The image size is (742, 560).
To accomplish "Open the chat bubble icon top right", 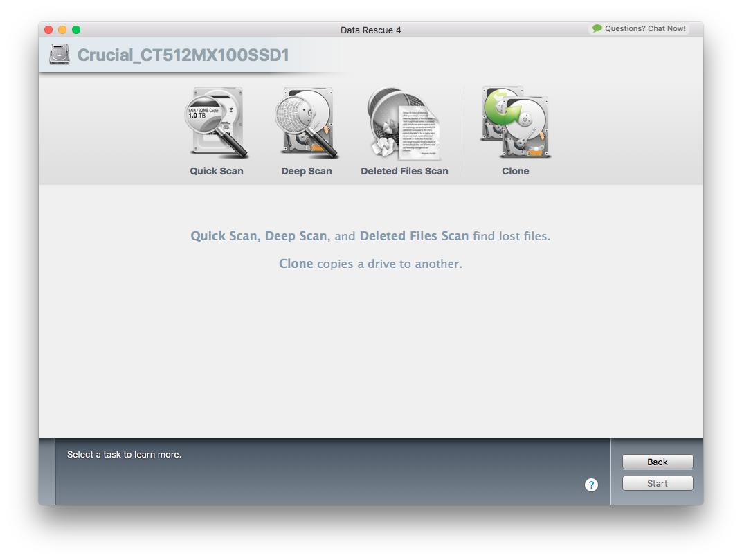I will coord(596,28).
